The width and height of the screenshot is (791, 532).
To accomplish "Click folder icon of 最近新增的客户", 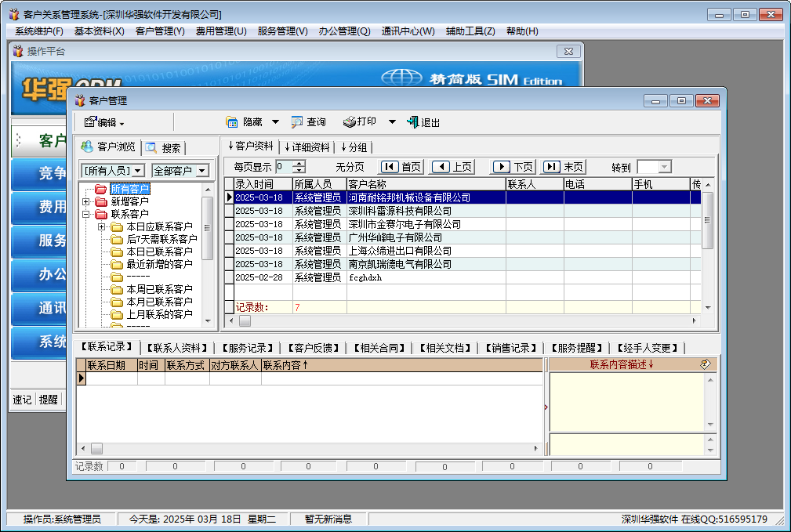I will point(117,264).
